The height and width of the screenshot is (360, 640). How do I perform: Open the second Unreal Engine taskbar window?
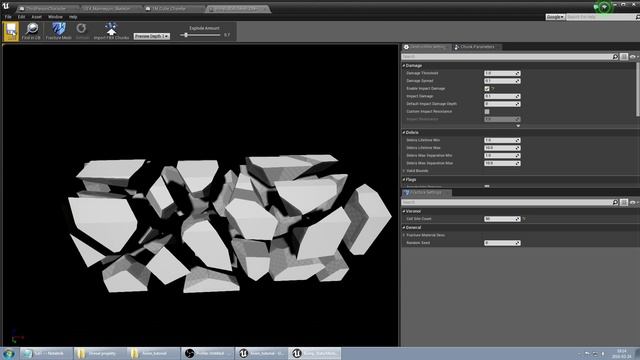coord(314,353)
